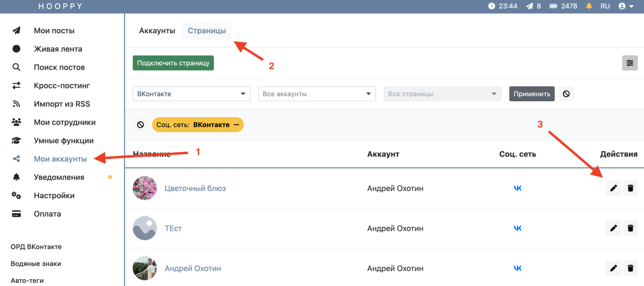Open the ВКонтакте social network dropdown

(x=191, y=94)
